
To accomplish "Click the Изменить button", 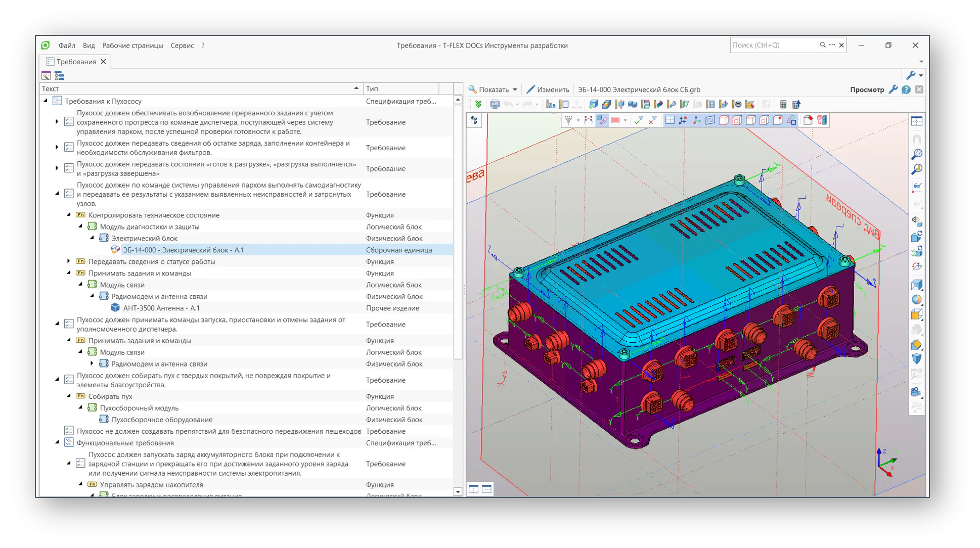I will click(548, 89).
